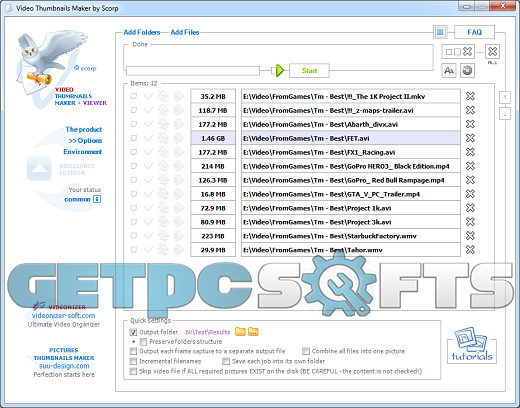Image resolution: width=520 pixels, height=408 pixels.
Task: Open the Environment section
Action: pos(83,152)
